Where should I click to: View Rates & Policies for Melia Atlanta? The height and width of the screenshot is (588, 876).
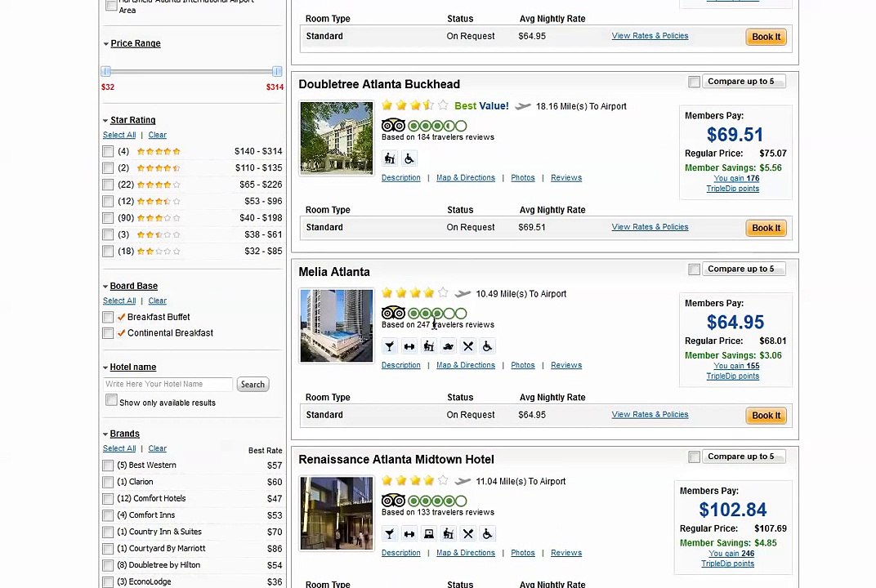click(650, 414)
